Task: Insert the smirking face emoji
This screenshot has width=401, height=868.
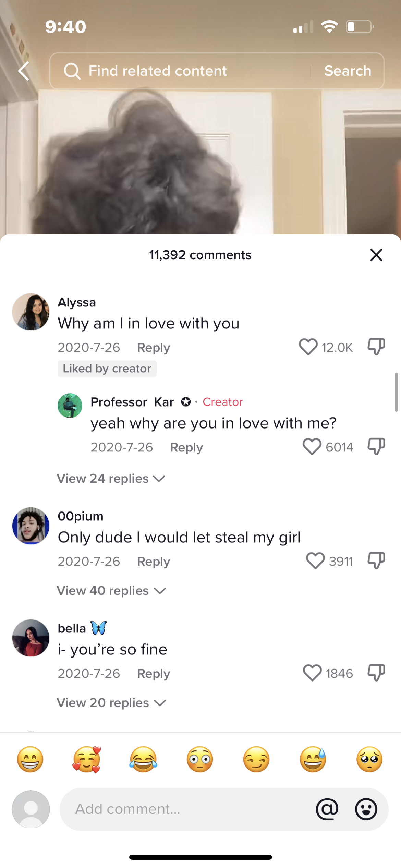Action: point(256,759)
